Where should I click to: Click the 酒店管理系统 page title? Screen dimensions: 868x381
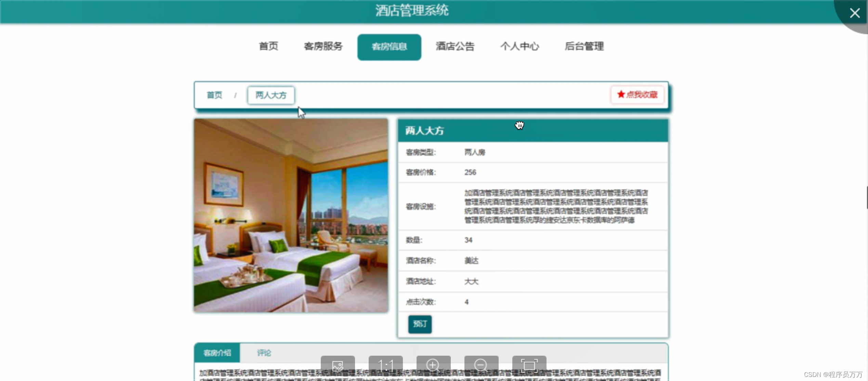point(412,11)
